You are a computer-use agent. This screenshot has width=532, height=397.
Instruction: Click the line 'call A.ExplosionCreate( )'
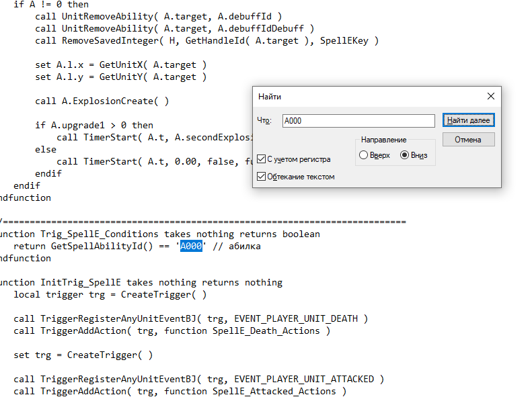[x=102, y=101]
